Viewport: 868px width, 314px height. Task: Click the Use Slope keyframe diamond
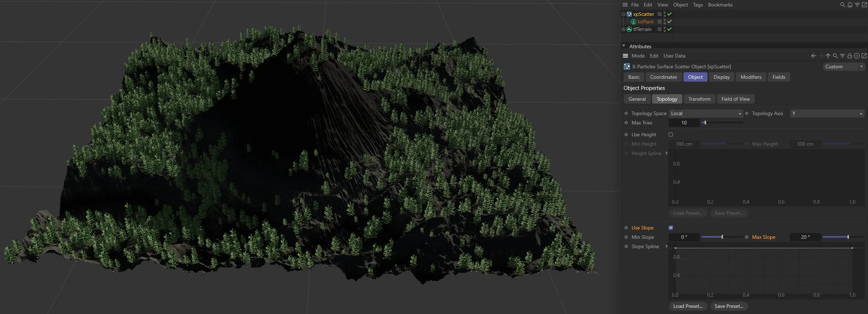tap(626, 228)
